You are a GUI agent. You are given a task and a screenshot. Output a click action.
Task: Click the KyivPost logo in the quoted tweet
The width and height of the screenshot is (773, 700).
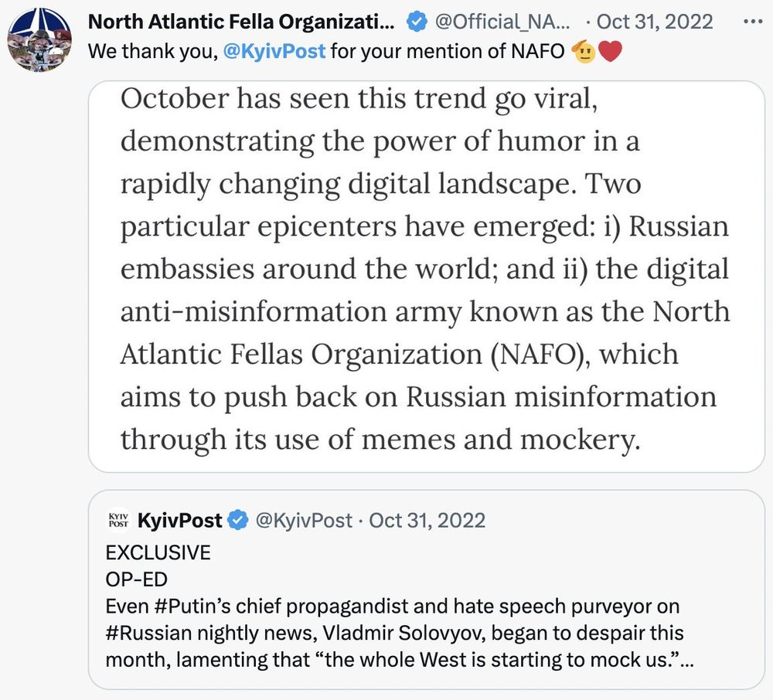119,520
